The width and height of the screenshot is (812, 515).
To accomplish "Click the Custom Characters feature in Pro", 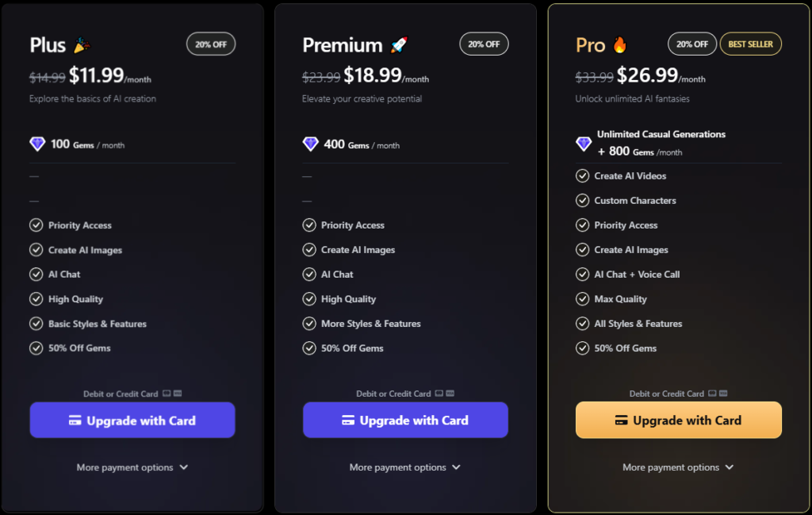I will coord(635,201).
